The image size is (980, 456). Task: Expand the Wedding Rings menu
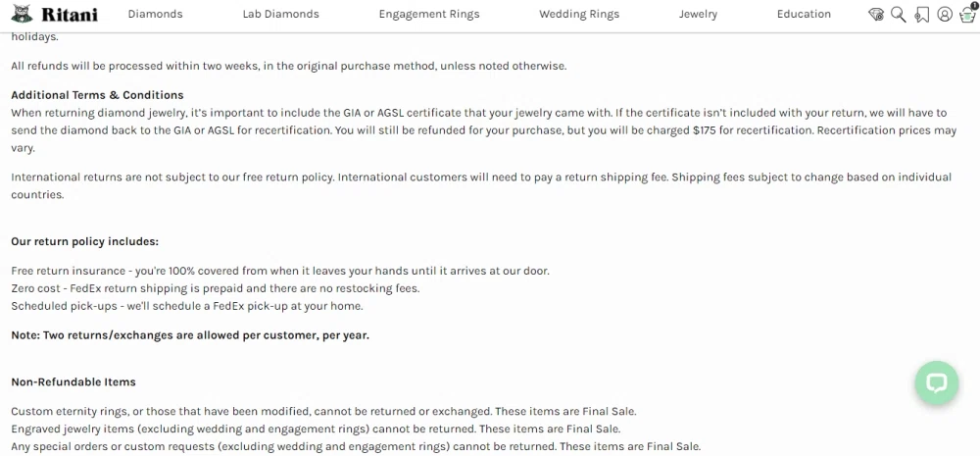pos(578,15)
